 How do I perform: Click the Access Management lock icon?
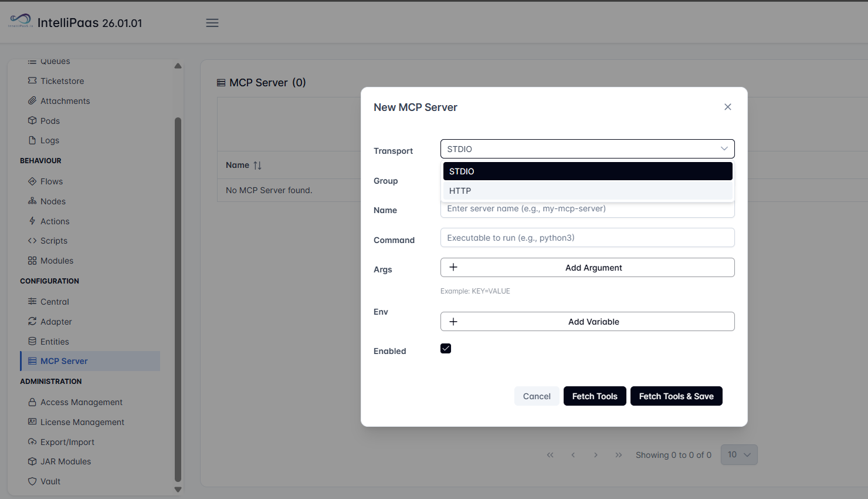click(32, 402)
